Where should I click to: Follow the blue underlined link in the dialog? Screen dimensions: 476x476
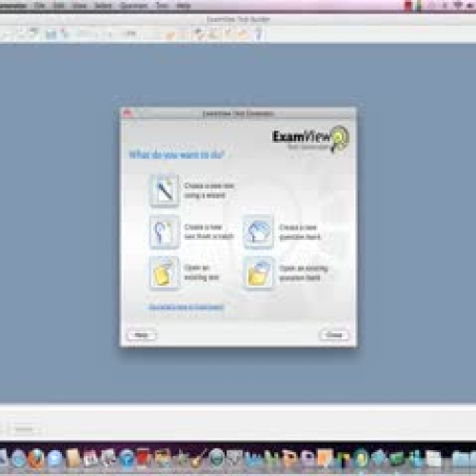(187, 307)
